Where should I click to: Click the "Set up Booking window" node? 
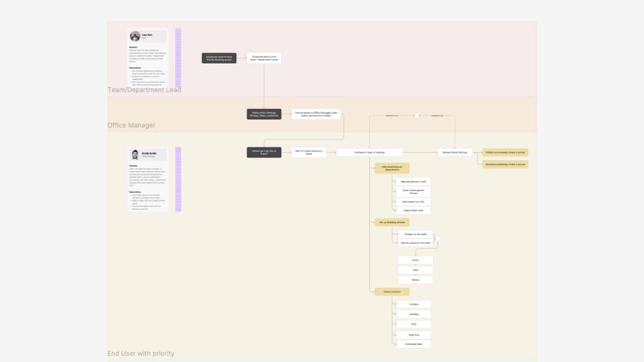click(394, 222)
